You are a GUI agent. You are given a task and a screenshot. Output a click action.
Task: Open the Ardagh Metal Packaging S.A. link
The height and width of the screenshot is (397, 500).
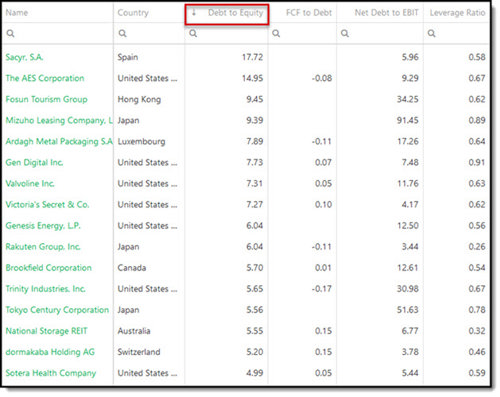coord(59,141)
